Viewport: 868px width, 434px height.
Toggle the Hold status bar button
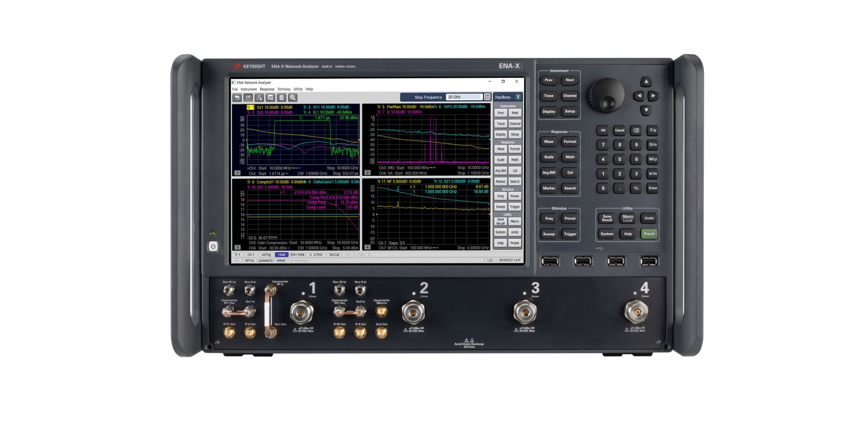pyautogui.click(x=282, y=255)
